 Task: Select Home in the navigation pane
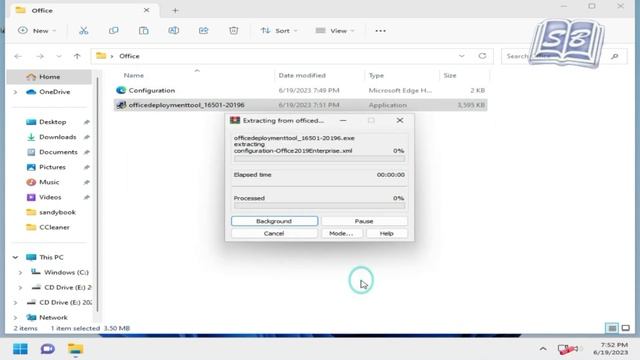[49, 77]
